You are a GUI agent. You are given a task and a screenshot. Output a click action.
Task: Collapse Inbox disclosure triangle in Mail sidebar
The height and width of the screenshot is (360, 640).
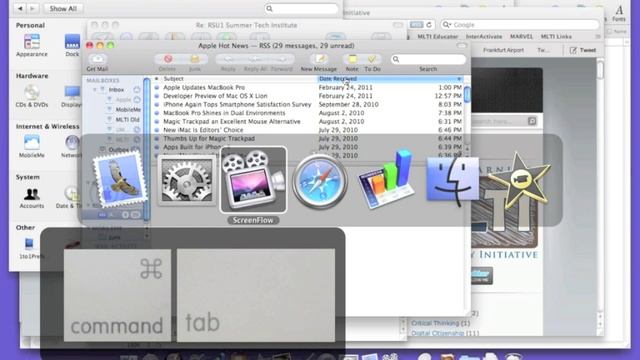tap(95, 89)
